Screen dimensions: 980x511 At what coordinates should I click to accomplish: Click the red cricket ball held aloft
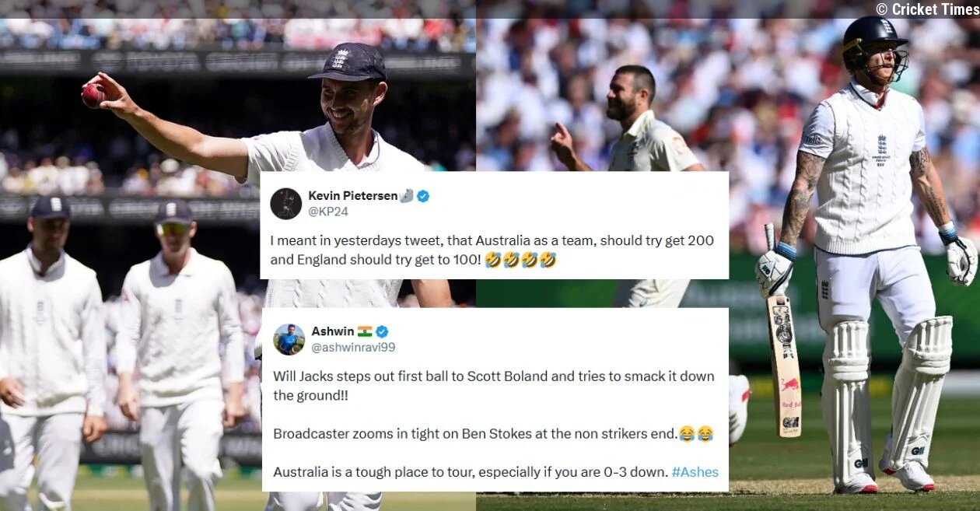93,95
